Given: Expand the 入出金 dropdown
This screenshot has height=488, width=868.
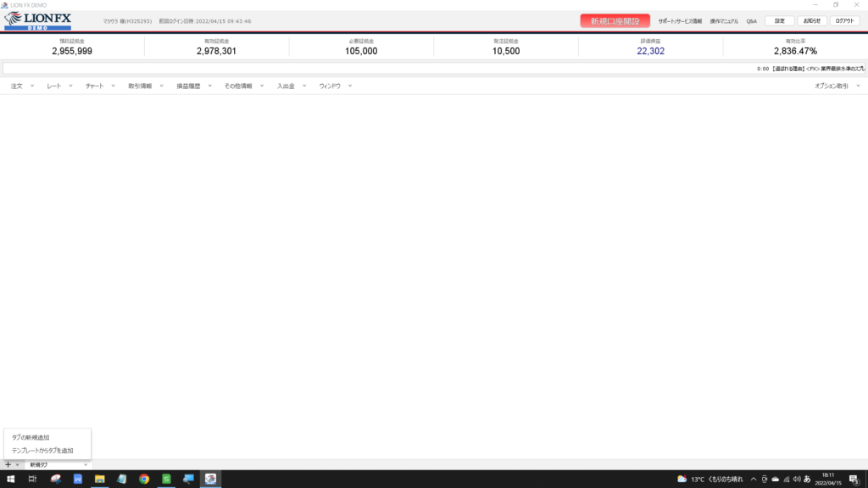Looking at the screenshot, I should (304, 86).
